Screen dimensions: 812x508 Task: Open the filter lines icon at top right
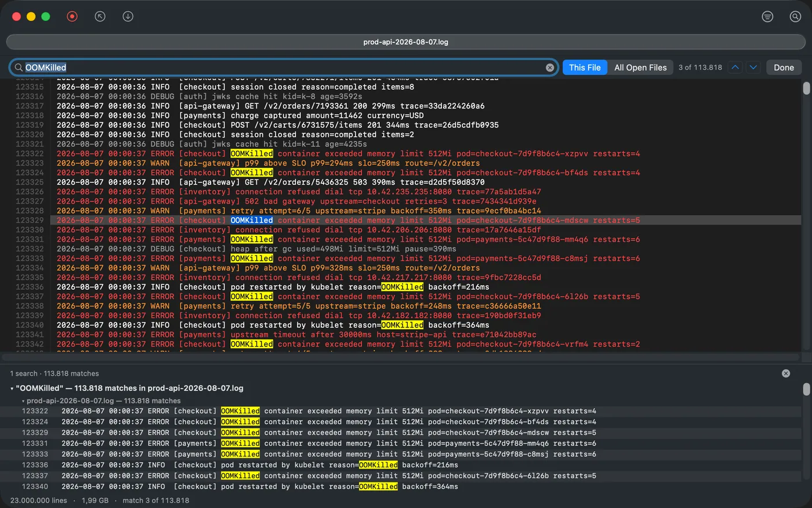[x=767, y=16]
